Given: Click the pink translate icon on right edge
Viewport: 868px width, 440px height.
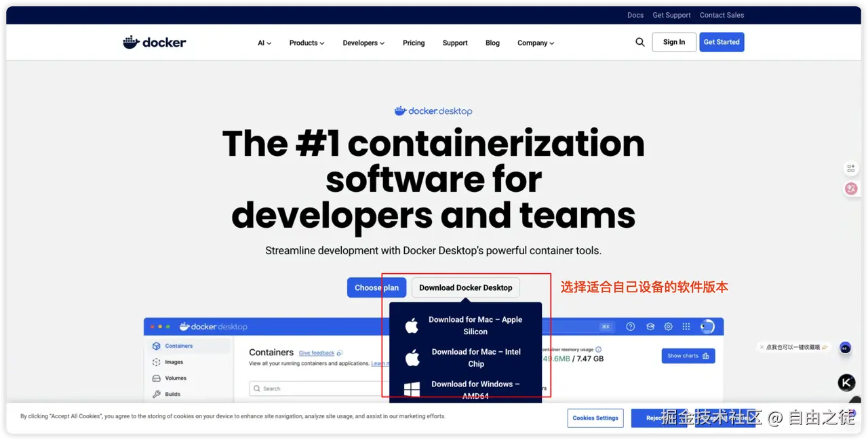Looking at the screenshot, I should pos(851,189).
